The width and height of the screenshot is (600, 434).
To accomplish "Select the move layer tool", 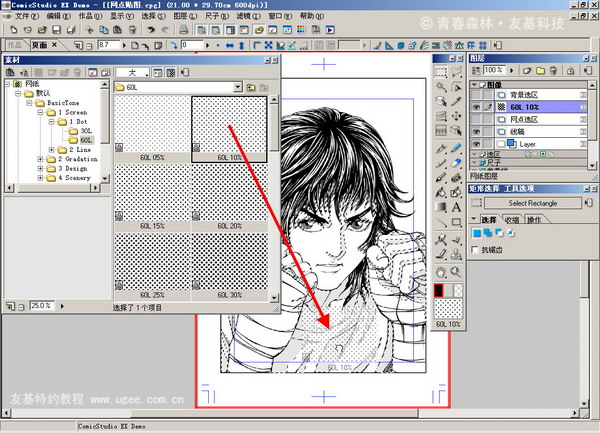I will (456, 116).
